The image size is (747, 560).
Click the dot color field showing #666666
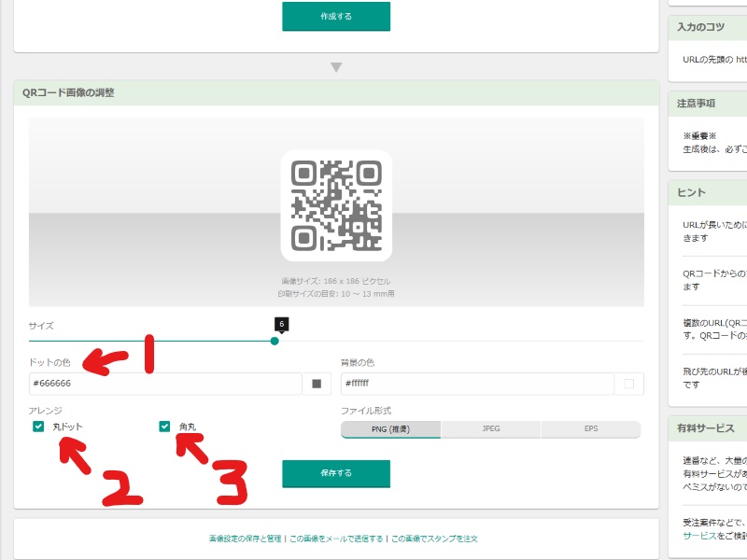pos(165,384)
